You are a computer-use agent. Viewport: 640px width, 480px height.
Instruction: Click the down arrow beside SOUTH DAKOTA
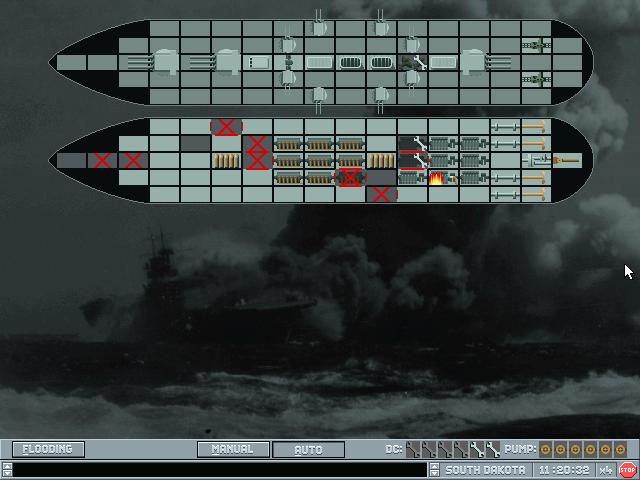434,474
